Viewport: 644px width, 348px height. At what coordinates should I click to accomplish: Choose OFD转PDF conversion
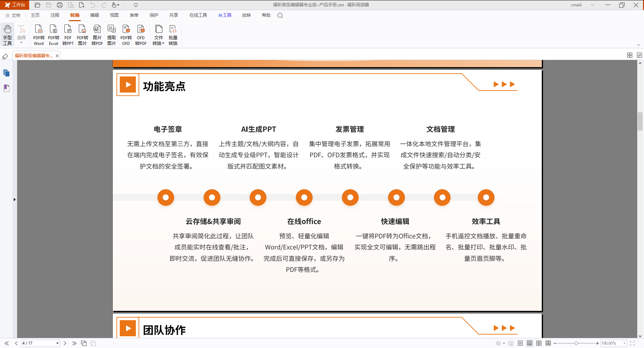pyautogui.click(x=141, y=35)
